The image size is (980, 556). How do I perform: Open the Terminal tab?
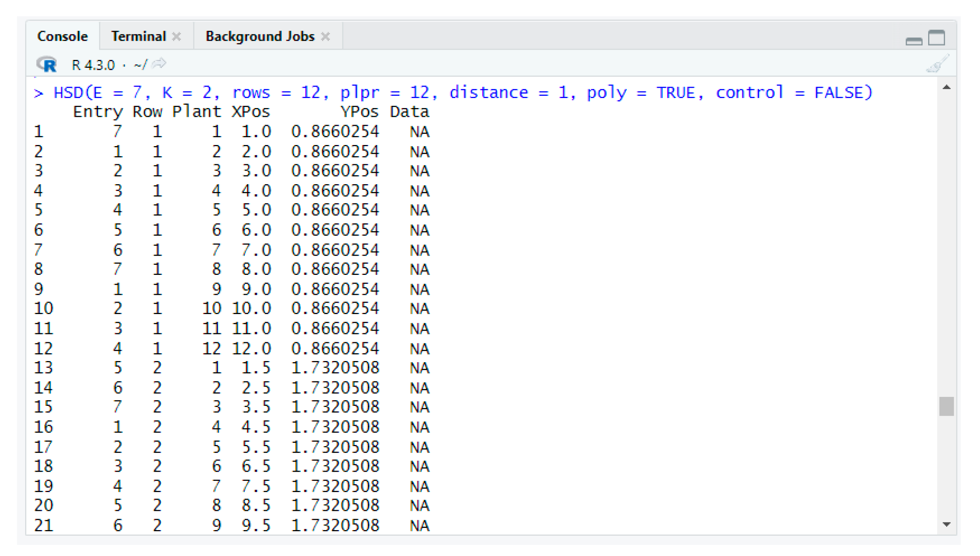tap(138, 36)
